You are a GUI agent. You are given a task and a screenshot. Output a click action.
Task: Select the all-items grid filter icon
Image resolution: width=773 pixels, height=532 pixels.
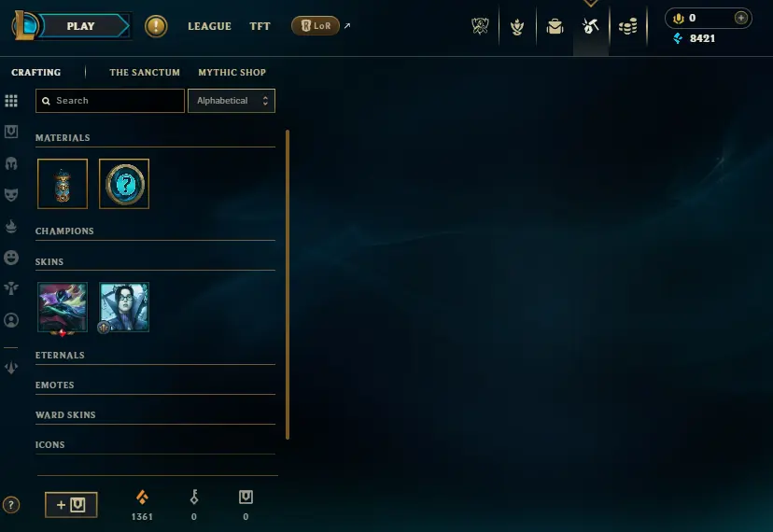(11, 101)
